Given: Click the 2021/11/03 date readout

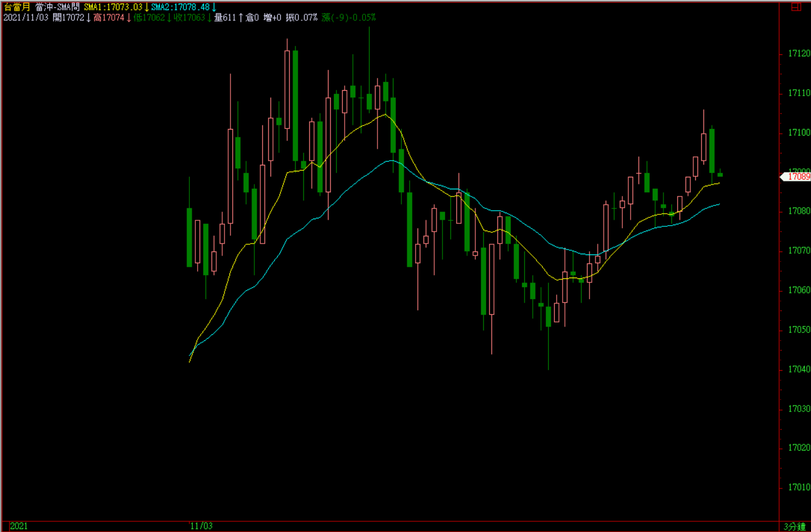Looking at the screenshot, I should point(26,17).
